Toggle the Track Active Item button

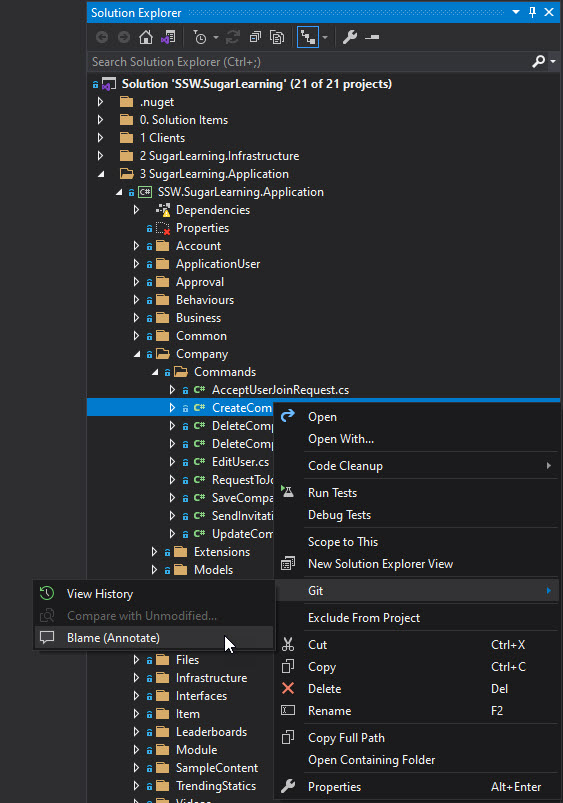tap(308, 37)
